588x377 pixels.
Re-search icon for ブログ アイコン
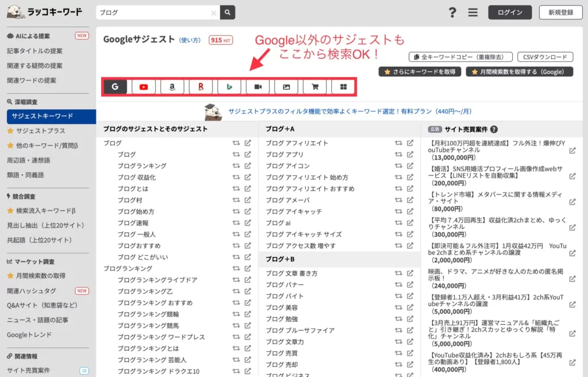tap(399, 166)
